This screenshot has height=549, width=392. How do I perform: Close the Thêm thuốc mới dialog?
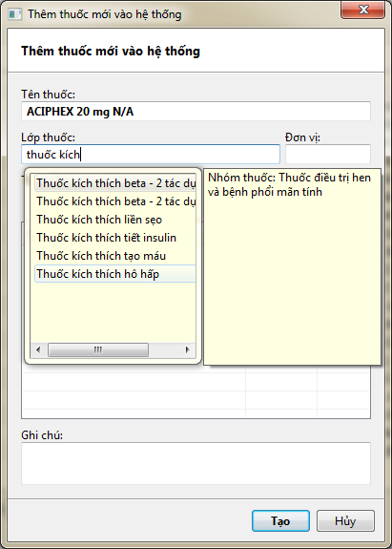tap(363, 10)
